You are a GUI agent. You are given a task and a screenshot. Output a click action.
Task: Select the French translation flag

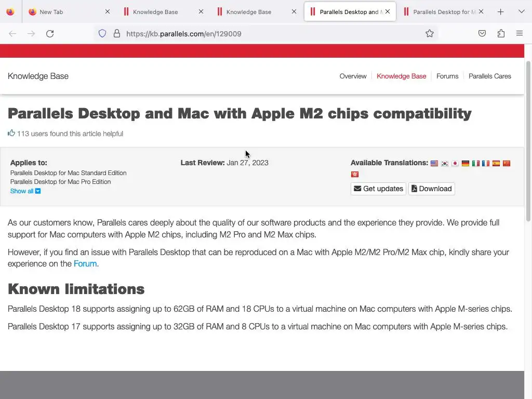[486, 164]
